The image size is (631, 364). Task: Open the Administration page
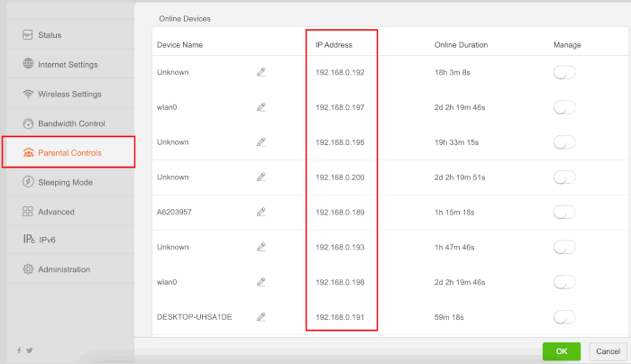coord(70,269)
